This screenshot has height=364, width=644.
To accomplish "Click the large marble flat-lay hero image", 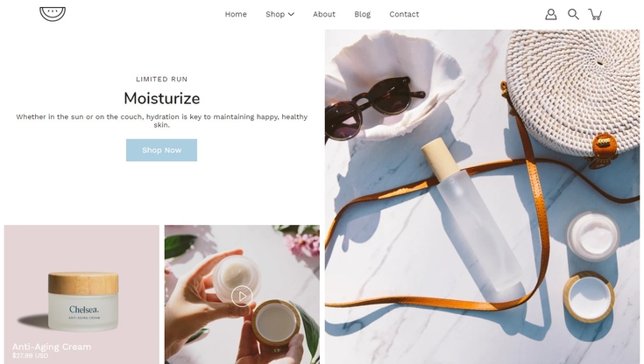I will tap(482, 197).
